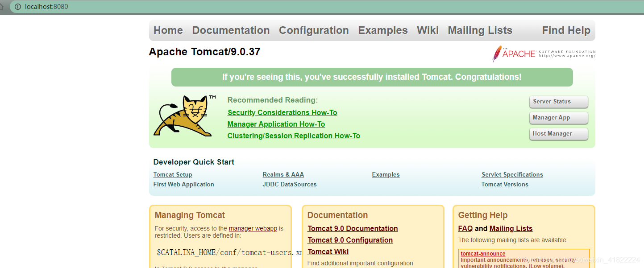Open the Tomcat Wiki link

[x=328, y=252]
